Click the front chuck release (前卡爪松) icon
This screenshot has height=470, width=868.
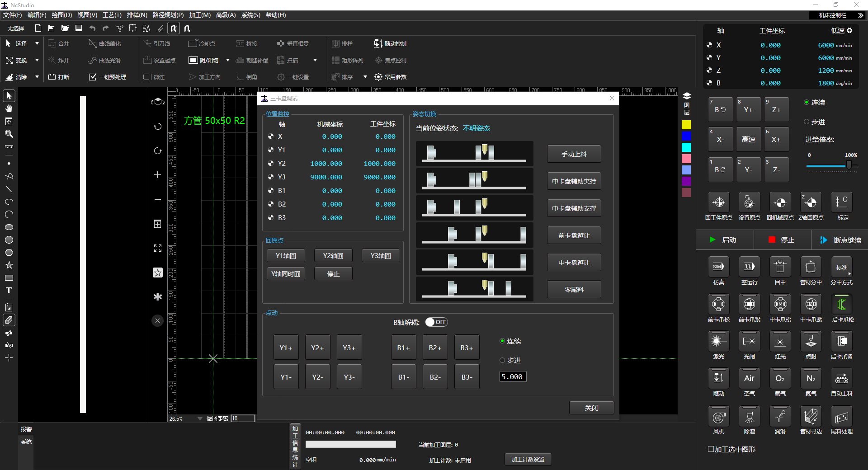pos(718,305)
